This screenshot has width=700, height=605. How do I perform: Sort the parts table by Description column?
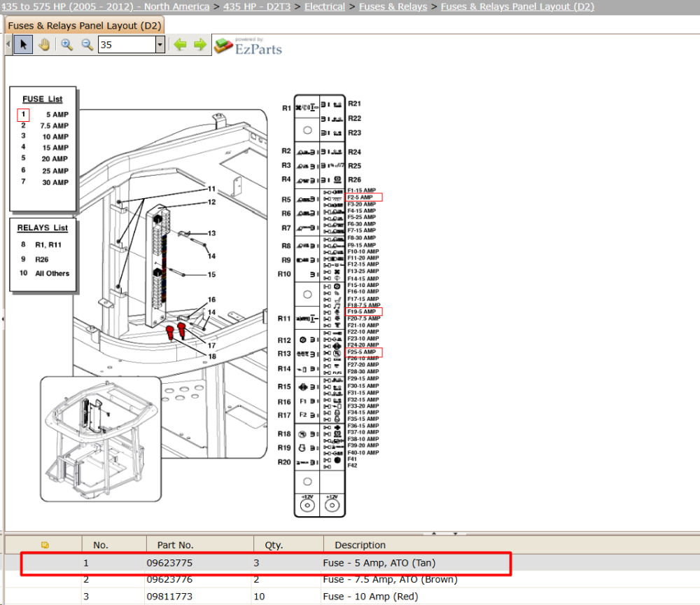click(360, 545)
